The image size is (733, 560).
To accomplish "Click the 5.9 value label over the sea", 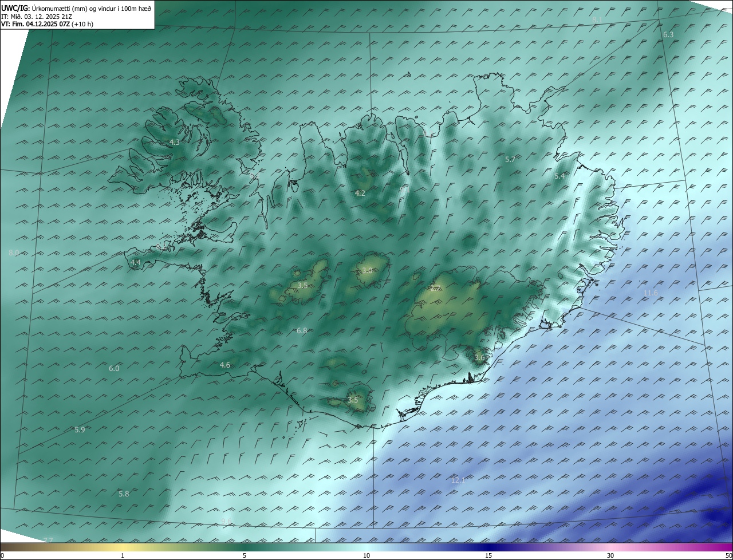I will click(80, 430).
